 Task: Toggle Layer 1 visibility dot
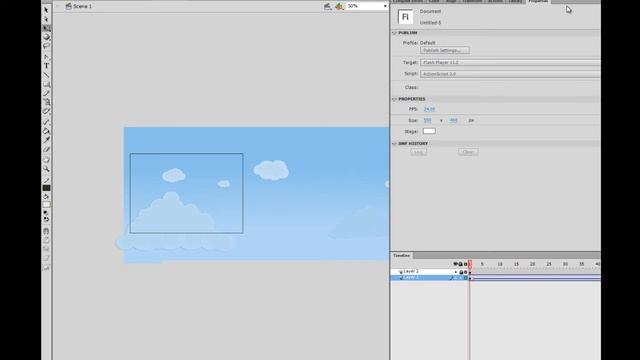pos(456,278)
